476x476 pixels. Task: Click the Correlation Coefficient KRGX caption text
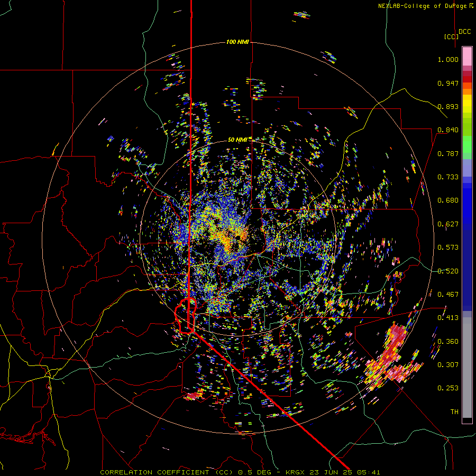240,472
